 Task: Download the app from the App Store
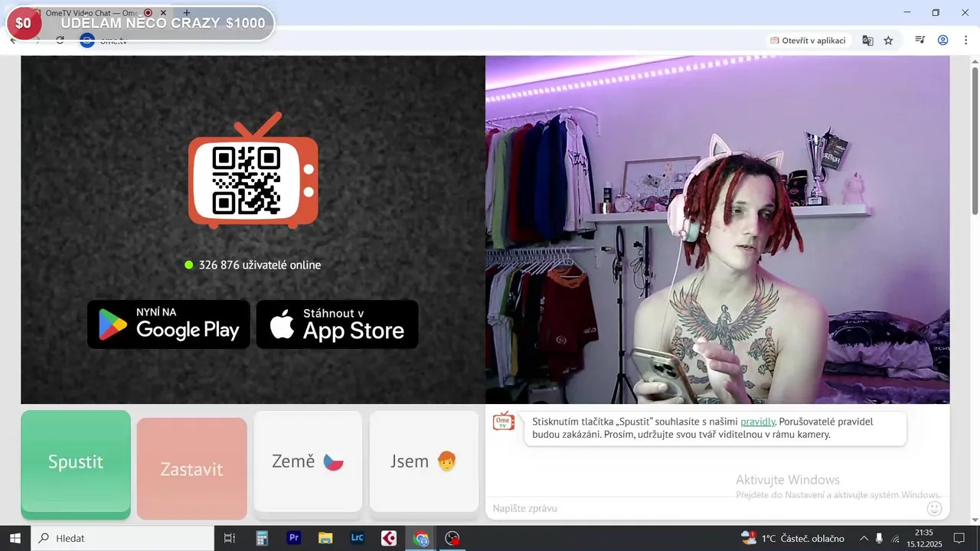click(338, 324)
